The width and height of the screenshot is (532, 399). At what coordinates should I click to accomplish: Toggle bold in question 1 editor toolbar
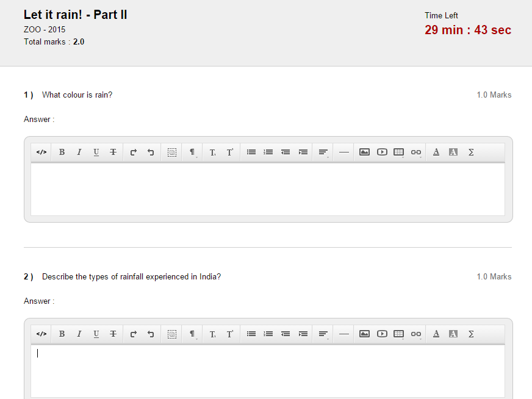(62, 153)
